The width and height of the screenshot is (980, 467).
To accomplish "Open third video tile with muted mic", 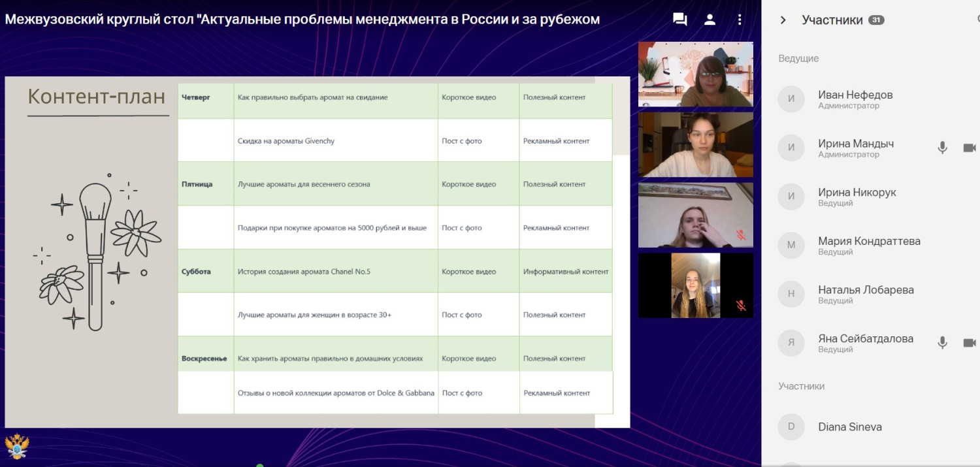I will pos(696,215).
